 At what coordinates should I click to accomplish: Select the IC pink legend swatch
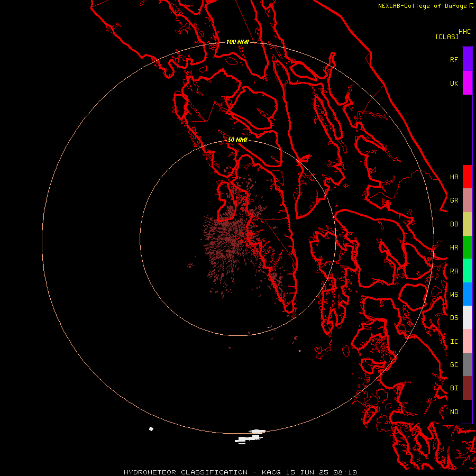click(467, 341)
